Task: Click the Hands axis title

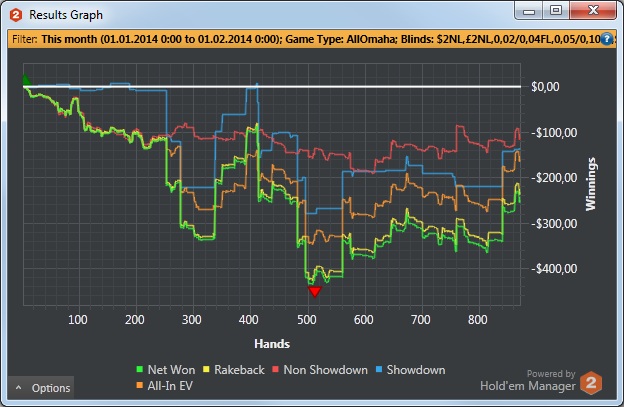Action: point(272,344)
